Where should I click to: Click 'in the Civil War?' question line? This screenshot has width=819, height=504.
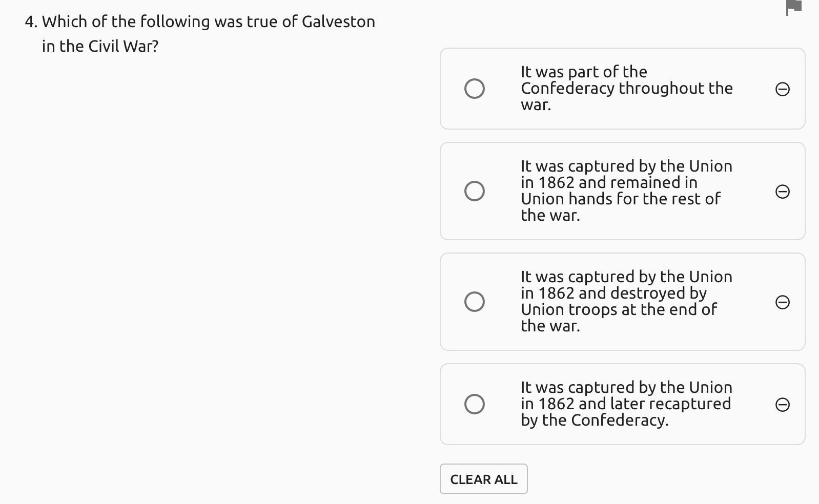click(x=100, y=46)
